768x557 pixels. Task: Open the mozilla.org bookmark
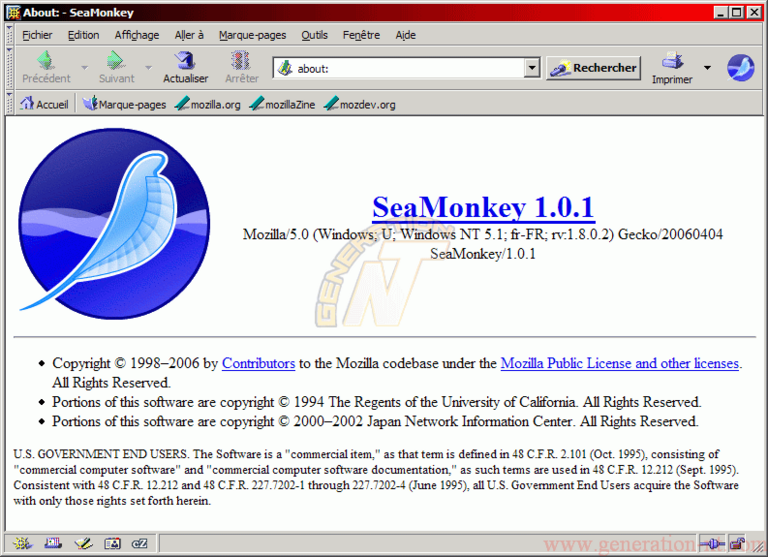[x=208, y=104]
